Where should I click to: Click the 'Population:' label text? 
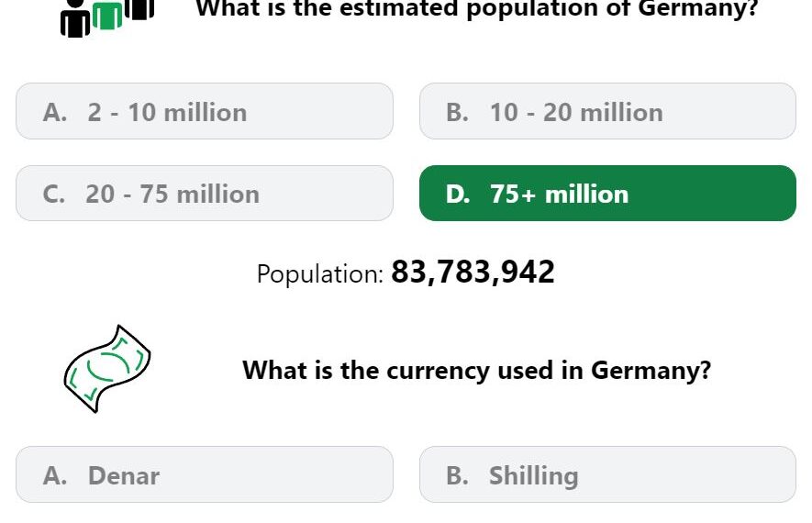click(x=320, y=273)
